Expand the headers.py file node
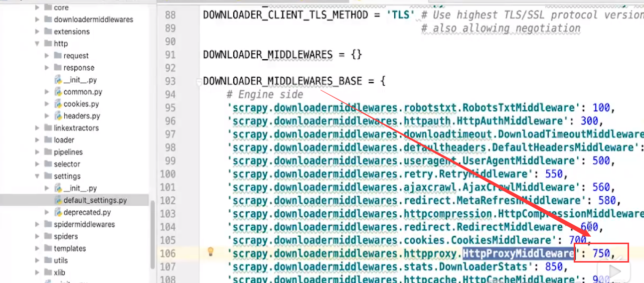The height and width of the screenshot is (283, 644). point(47,116)
